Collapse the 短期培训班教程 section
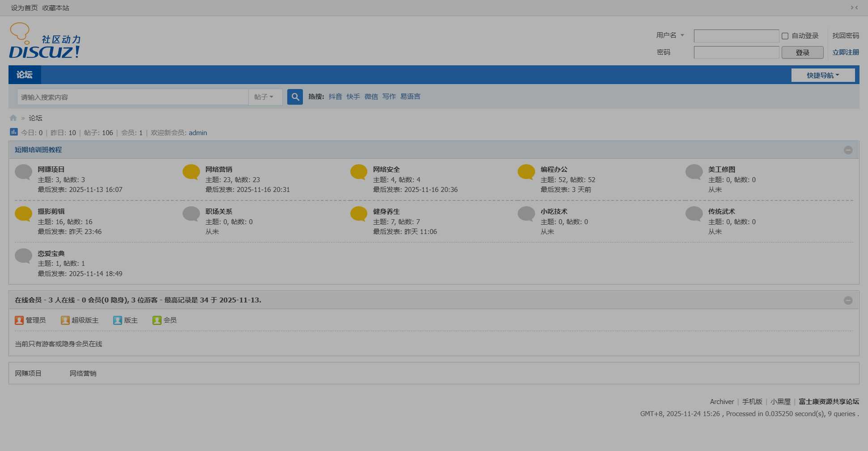 pyautogui.click(x=848, y=150)
